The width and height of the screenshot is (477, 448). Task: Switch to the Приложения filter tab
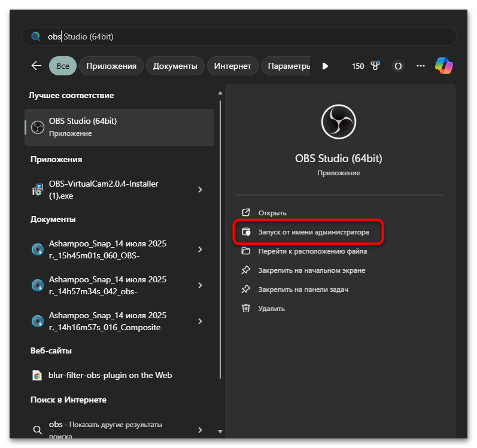(x=111, y=66)
